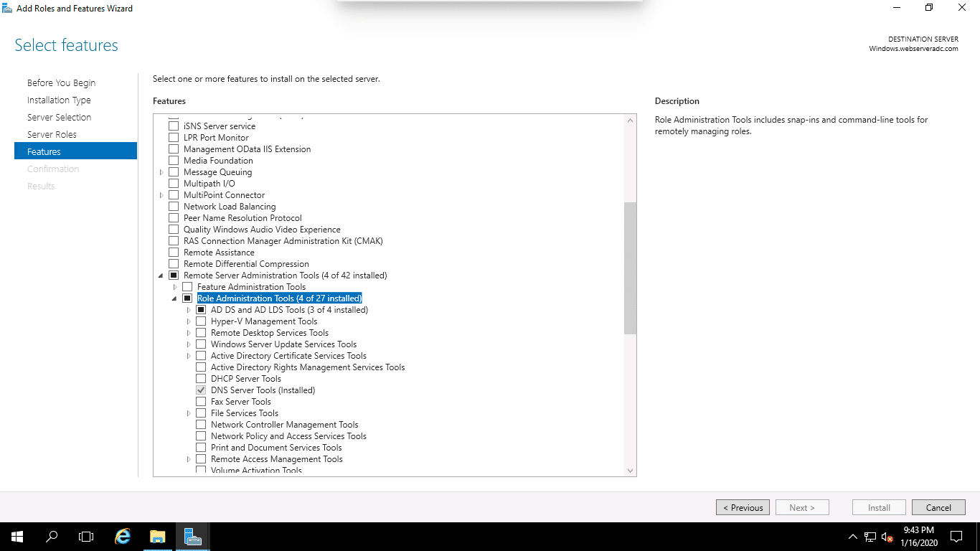Cancel the wizard

coord(938,507)
